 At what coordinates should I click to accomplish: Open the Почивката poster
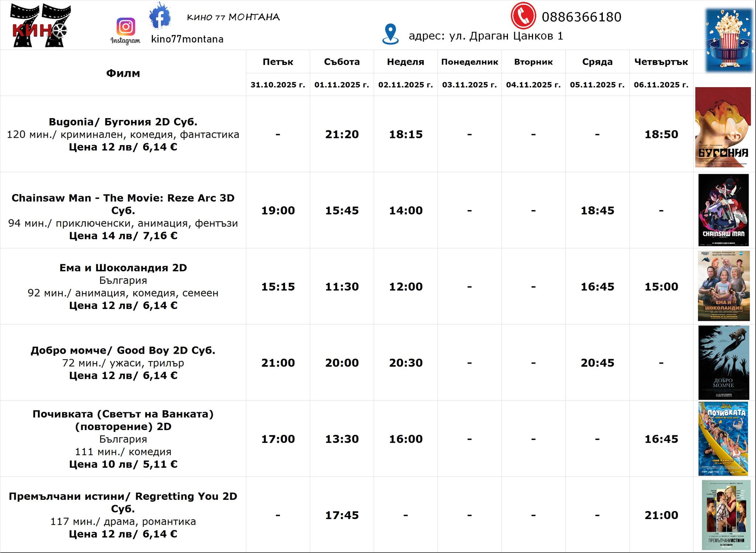pos(723,439)
